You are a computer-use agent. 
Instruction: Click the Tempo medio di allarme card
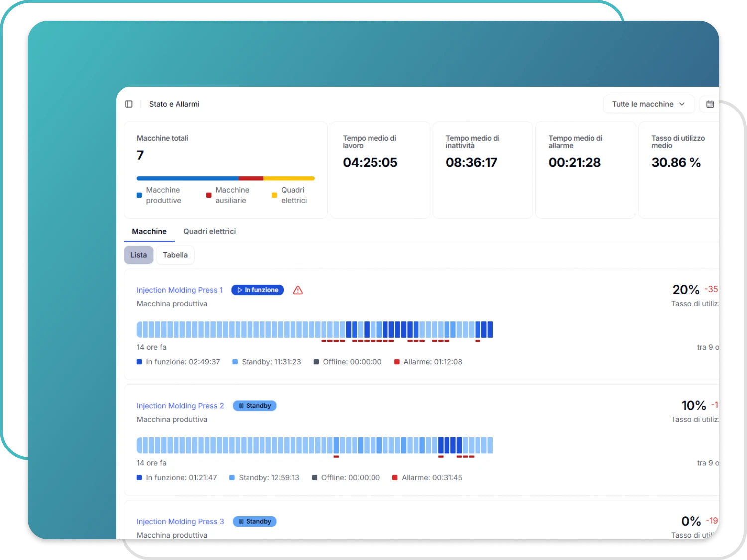tap(585, 170)
